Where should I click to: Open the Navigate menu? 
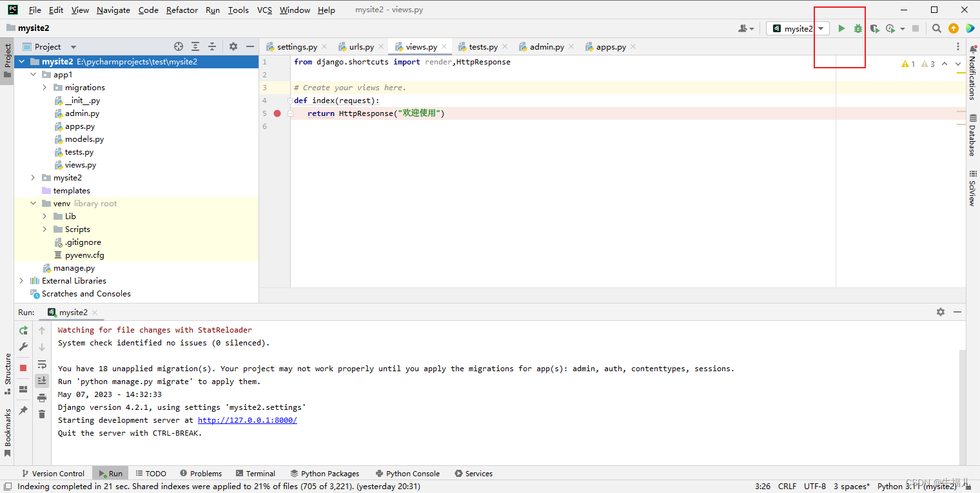point(113,10)
